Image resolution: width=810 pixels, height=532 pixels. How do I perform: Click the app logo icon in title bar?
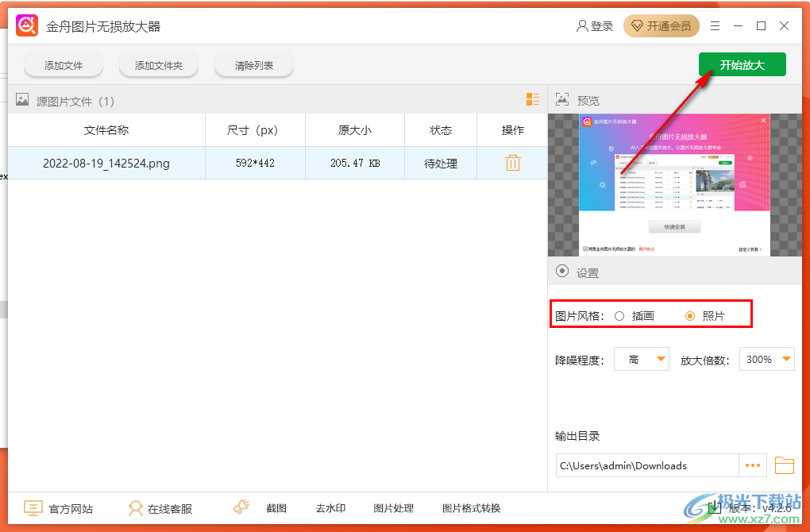(27, 25)
